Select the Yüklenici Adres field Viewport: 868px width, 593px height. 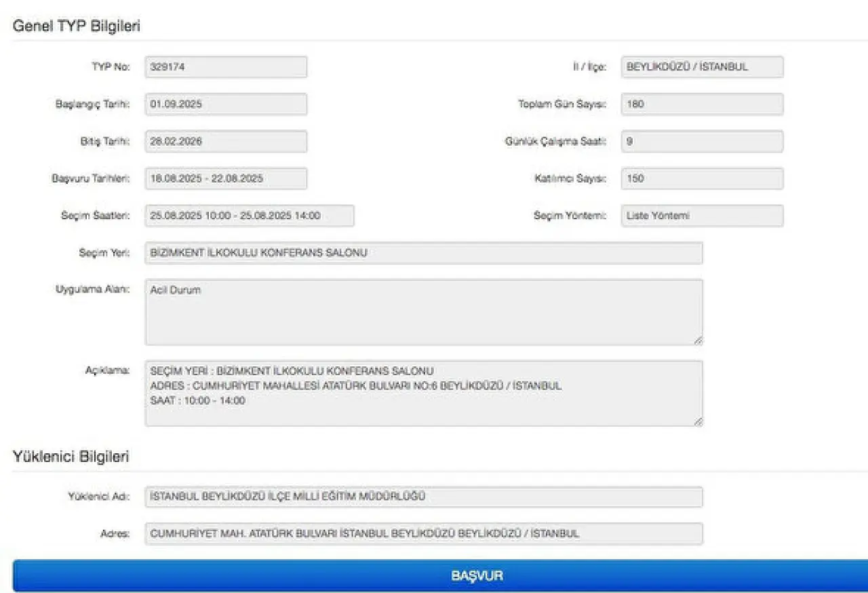[x=424, y=533]
